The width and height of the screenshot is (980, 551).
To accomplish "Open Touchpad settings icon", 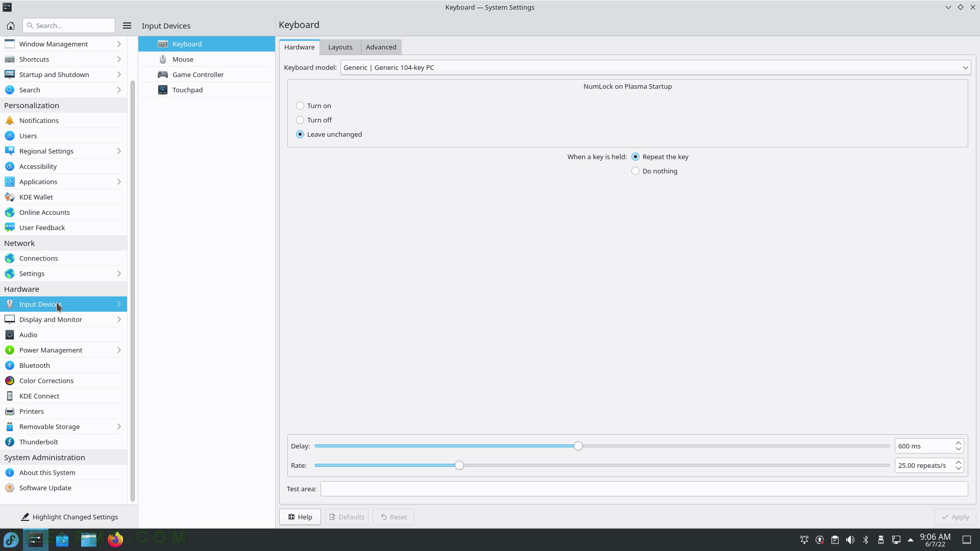I will tap(163, 90).
